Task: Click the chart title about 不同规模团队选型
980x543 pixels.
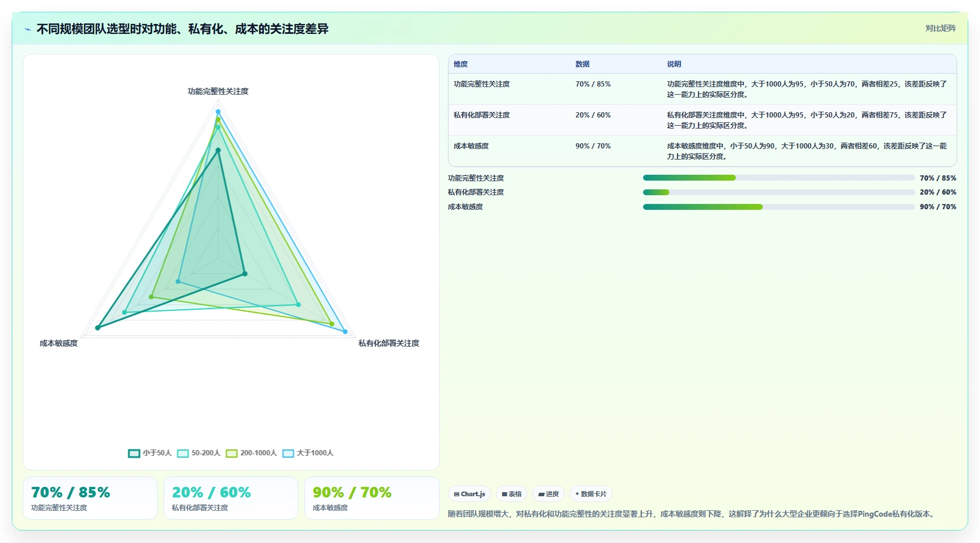Action: click(182, 29)
